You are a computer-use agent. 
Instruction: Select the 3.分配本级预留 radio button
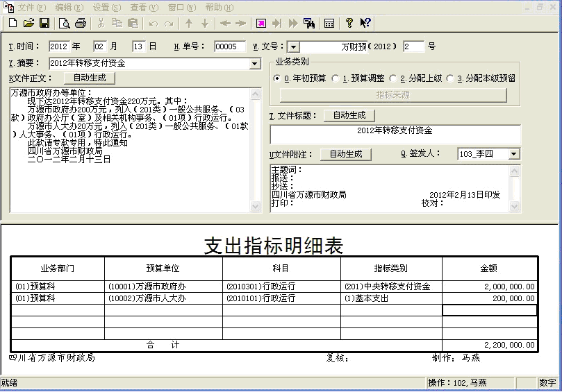[450, 78]
